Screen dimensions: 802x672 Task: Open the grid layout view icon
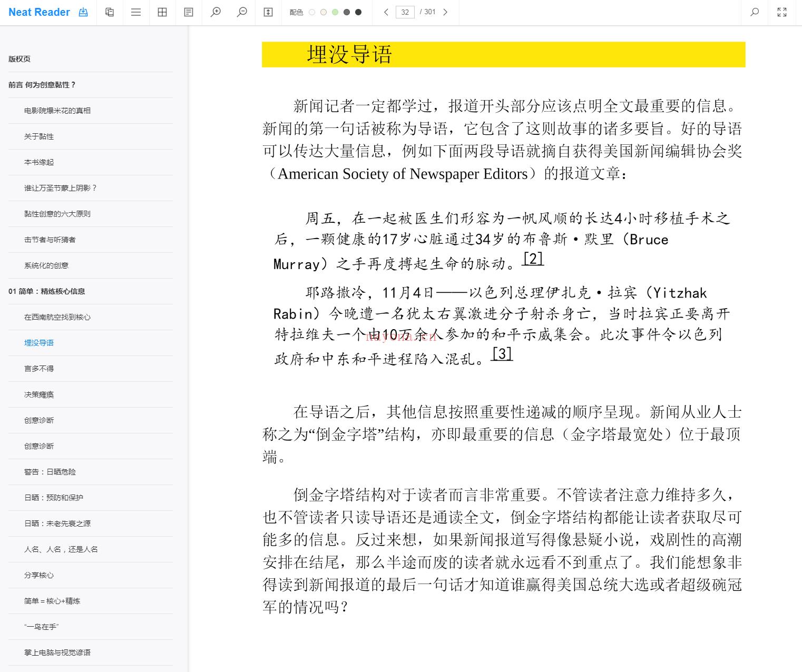(162, 12)
